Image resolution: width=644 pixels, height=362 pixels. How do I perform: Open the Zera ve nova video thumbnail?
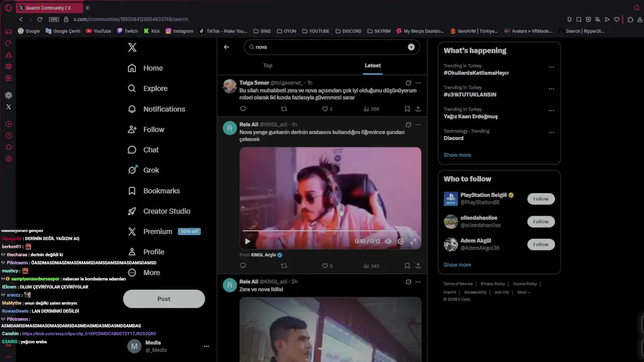point(330,329)
